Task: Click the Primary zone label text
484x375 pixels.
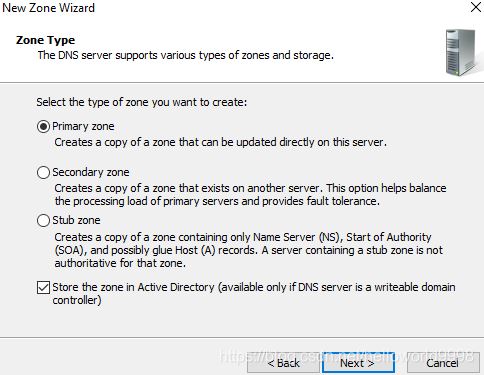Action: click(83, 126)
